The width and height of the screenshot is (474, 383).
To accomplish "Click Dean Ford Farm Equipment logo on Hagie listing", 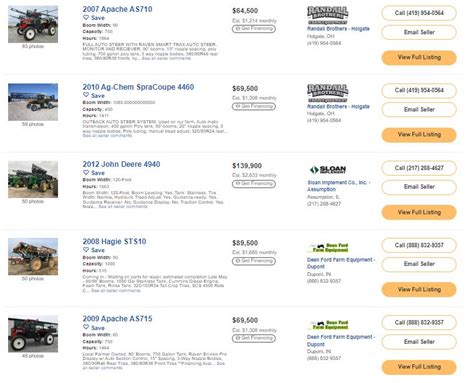I will pos(328,248).
